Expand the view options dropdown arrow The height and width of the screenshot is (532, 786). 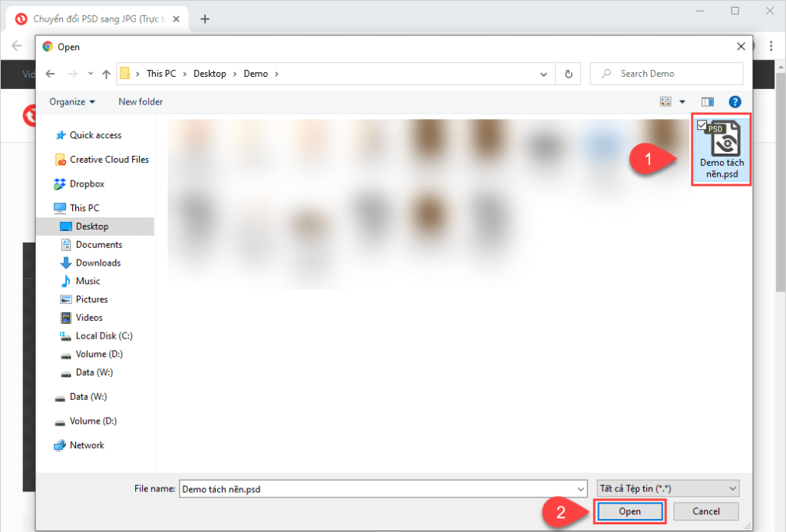click(682, 101)
